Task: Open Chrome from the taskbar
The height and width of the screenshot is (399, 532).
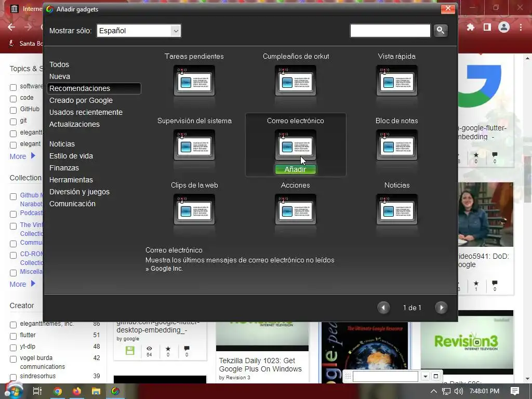Action: coord(58,391)
